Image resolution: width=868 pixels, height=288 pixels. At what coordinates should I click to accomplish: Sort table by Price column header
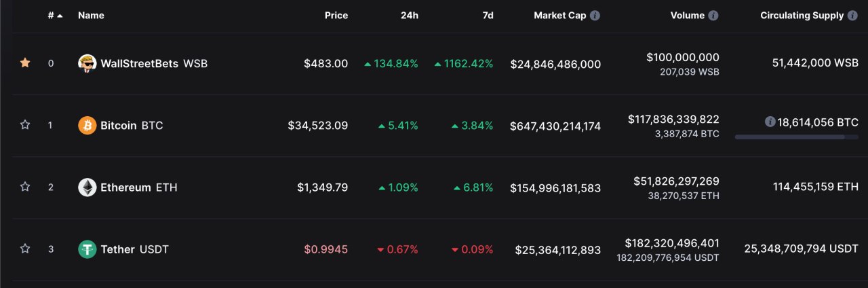point(336,16)
